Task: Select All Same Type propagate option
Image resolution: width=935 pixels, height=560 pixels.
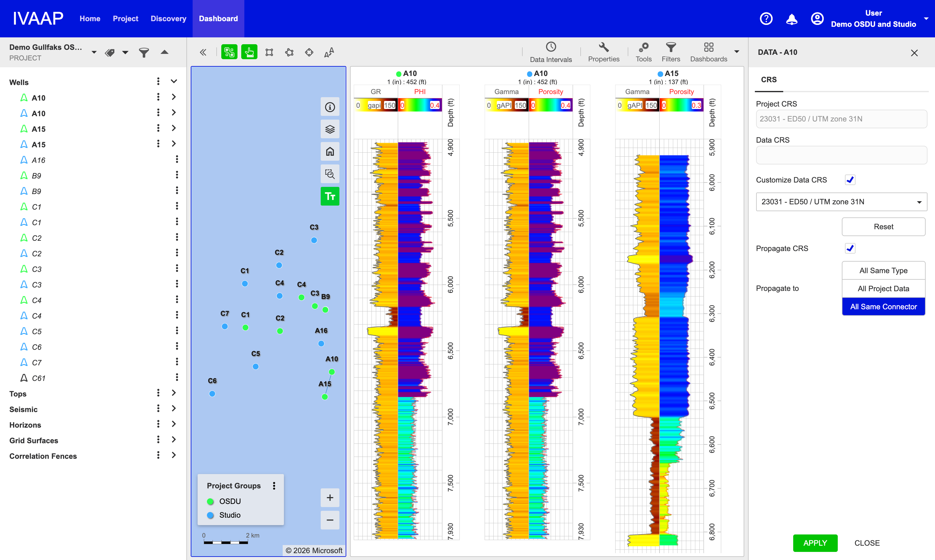Action: [883, 271]
